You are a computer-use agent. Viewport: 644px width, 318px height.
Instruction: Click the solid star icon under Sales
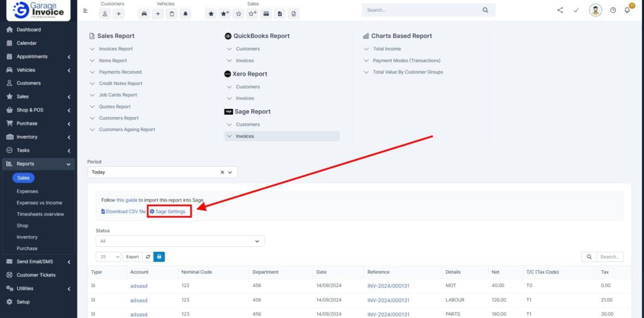pos(211,14)
